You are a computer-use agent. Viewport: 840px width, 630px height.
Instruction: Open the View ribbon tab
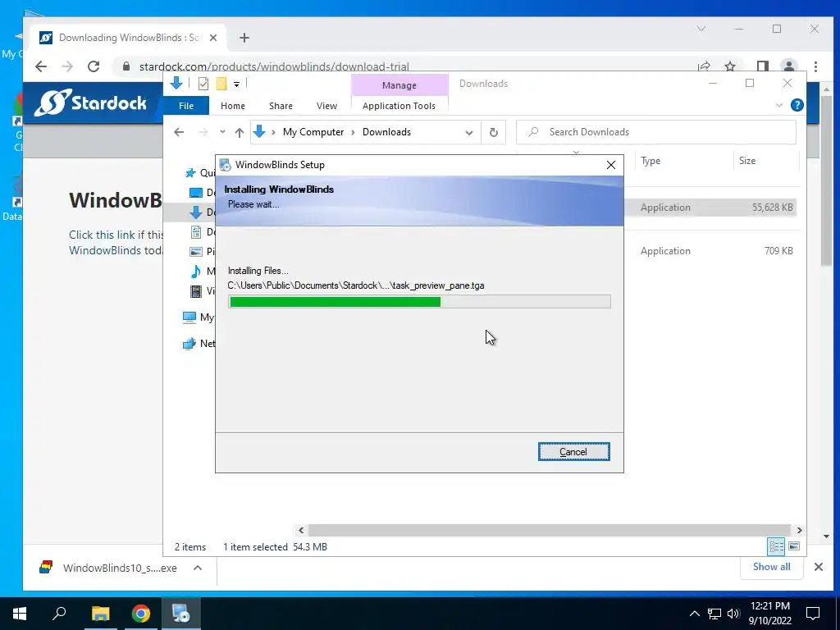(x=326, y=106)
